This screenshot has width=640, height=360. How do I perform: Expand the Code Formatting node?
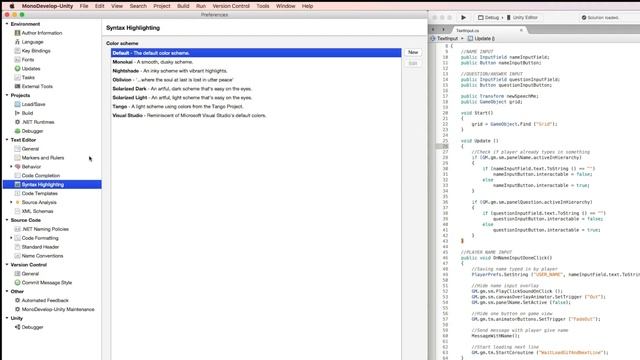click(x=11, y=238)
